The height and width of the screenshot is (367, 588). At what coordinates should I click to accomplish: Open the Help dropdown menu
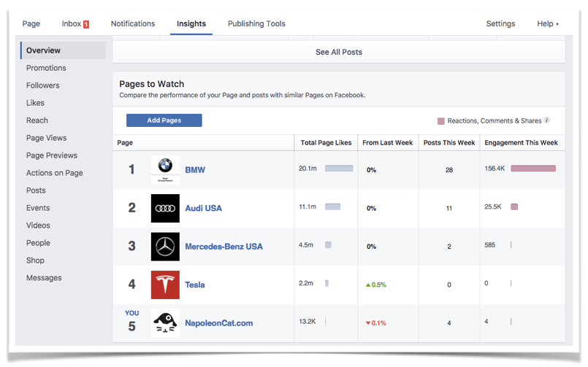548,23
